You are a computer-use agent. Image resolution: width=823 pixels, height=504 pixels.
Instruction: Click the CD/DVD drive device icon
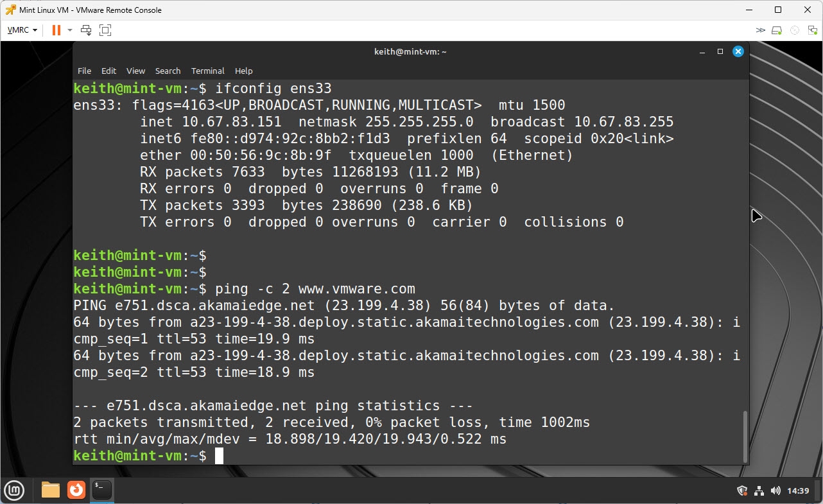coord(795,30)
